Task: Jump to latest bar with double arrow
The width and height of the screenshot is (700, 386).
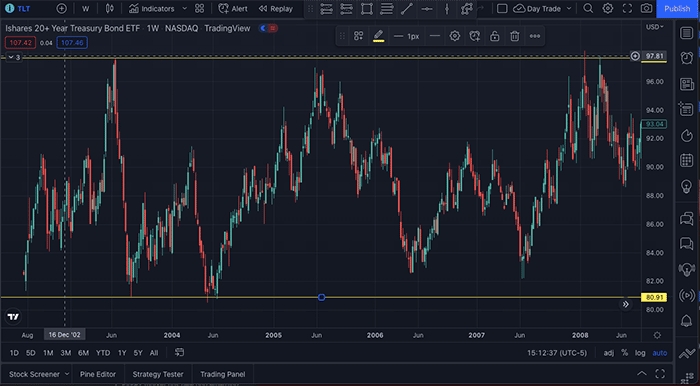Action: [626, 304]
